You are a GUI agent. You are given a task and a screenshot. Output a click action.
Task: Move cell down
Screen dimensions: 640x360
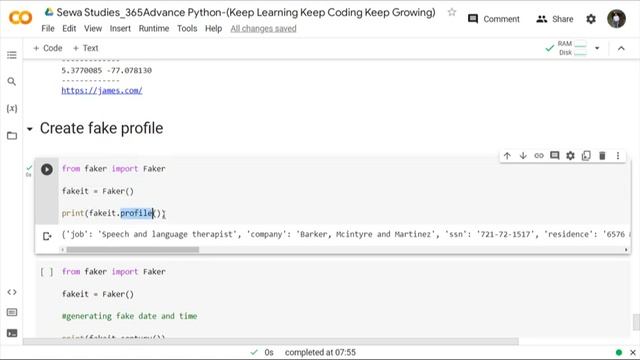click(523, 156)
